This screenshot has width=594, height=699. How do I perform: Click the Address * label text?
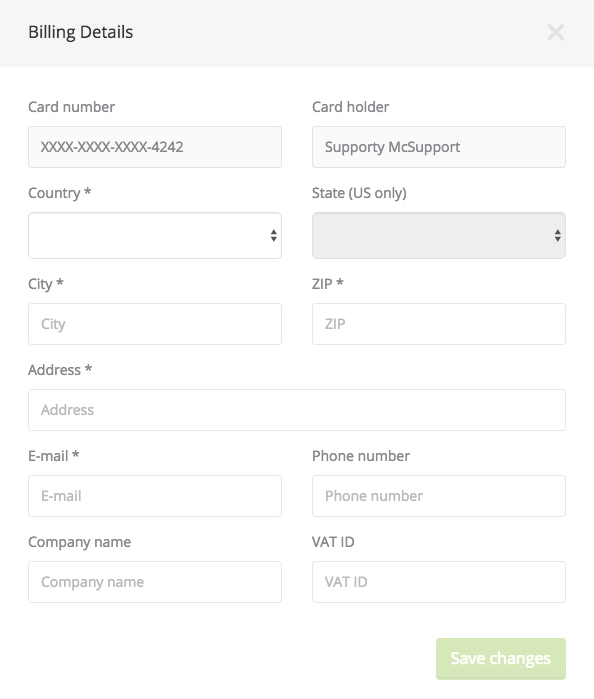pyautogui.click(x=60, y=370)
